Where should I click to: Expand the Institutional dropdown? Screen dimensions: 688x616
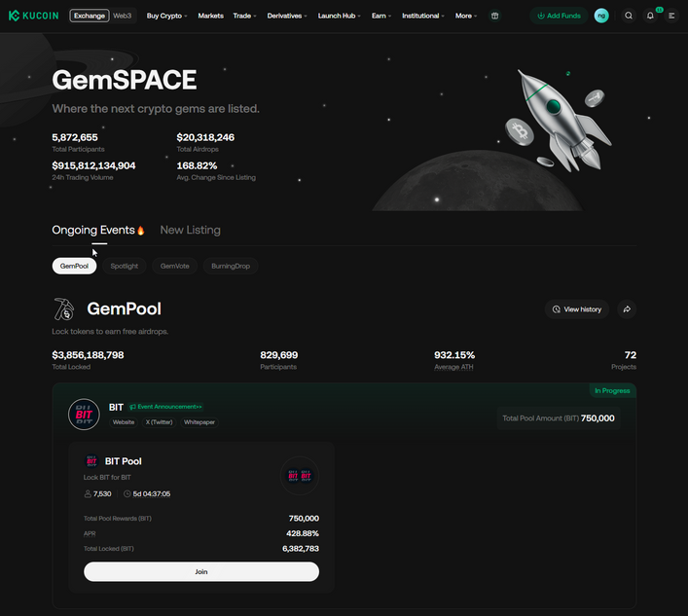(x=423, y=16)
